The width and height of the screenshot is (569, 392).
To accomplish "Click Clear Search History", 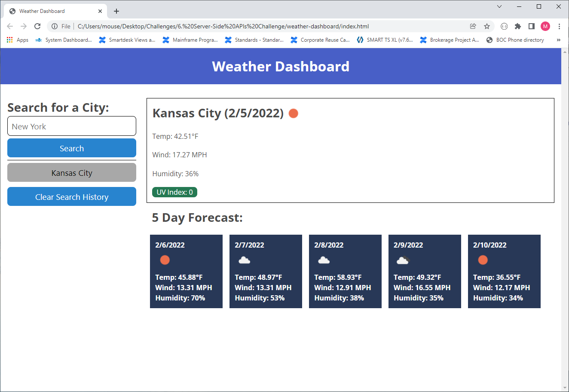I will [x=71, y=196].
